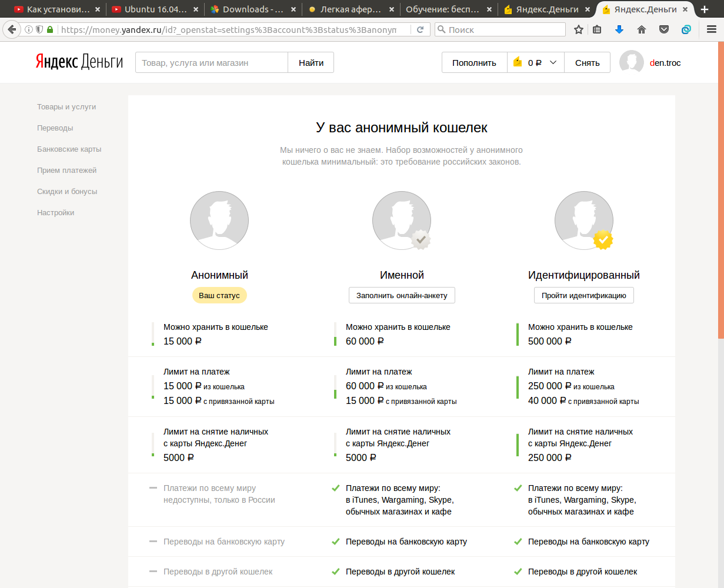The width and height of the screenshot is (724, 588).
Task: Click the tracking protection shield icon
Action: [39, 29]
